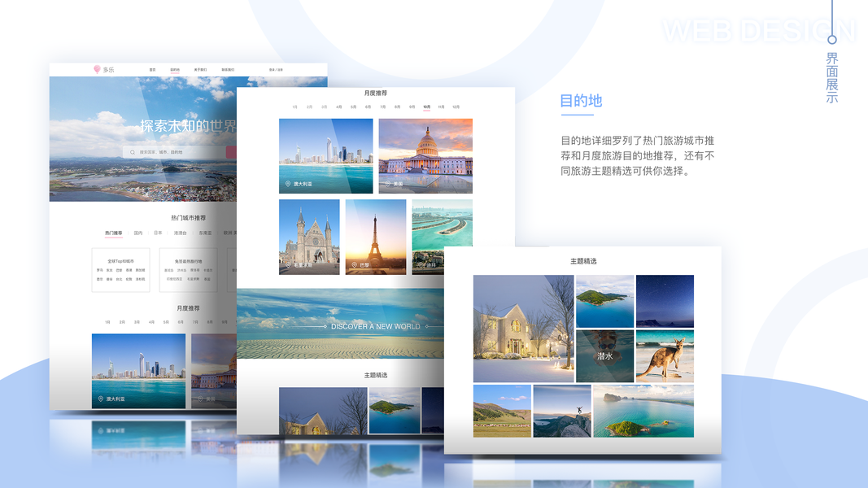Click the 探索未知的世界 hero headline
Image resolution: width=868 pixels, height=488 pixels.
(x=188, y=126)
